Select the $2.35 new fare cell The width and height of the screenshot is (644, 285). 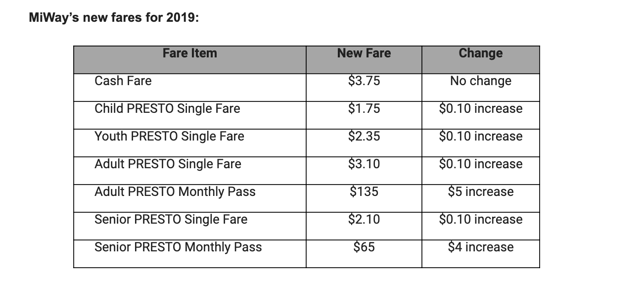pyautogui.click(x=364, y=137)
